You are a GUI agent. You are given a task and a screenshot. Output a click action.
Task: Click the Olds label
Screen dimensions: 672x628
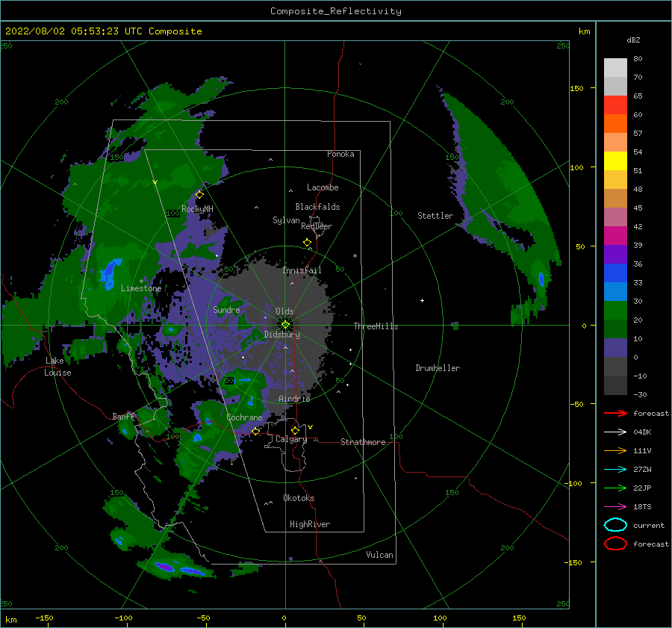coord(284,311)
